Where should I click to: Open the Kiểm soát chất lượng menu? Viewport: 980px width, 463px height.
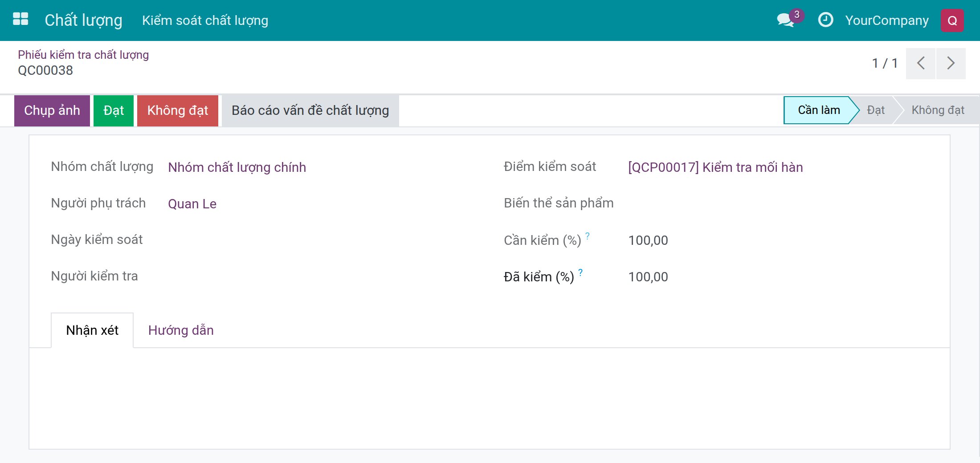click(205, 20)
